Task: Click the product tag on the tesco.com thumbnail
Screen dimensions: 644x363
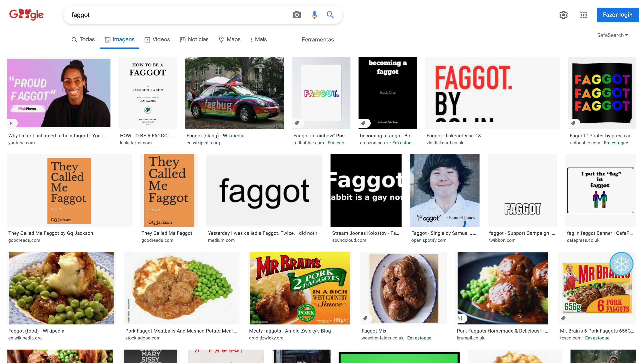Action: pos(564,318)
